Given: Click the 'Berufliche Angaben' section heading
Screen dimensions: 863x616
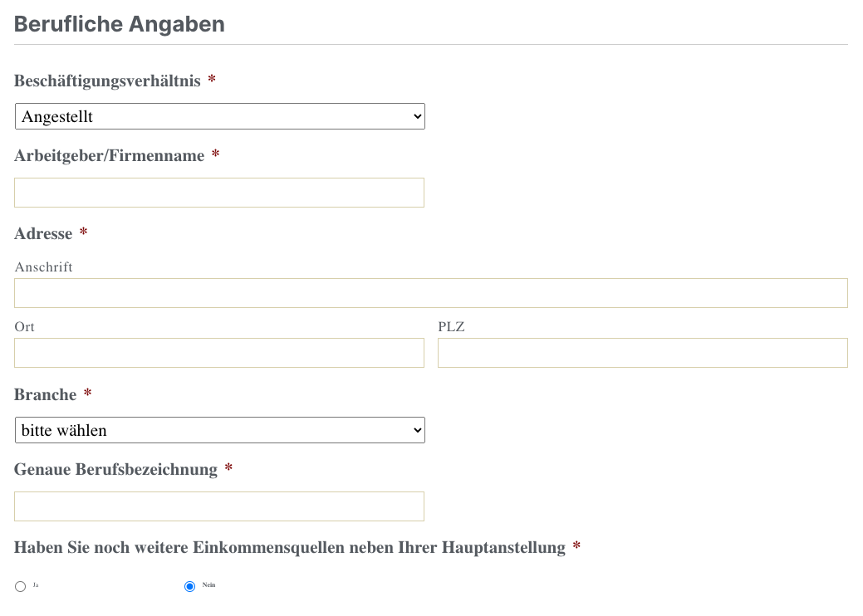Looking at the screenshot, I should [x=120, y=24].
